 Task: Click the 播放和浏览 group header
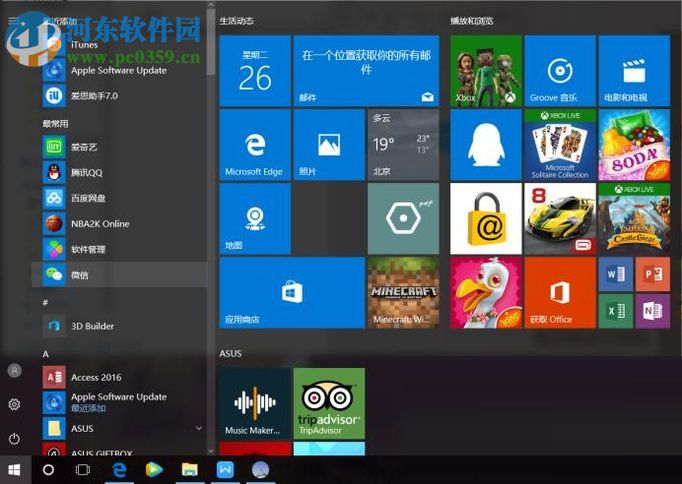click(x=472, y=21)
